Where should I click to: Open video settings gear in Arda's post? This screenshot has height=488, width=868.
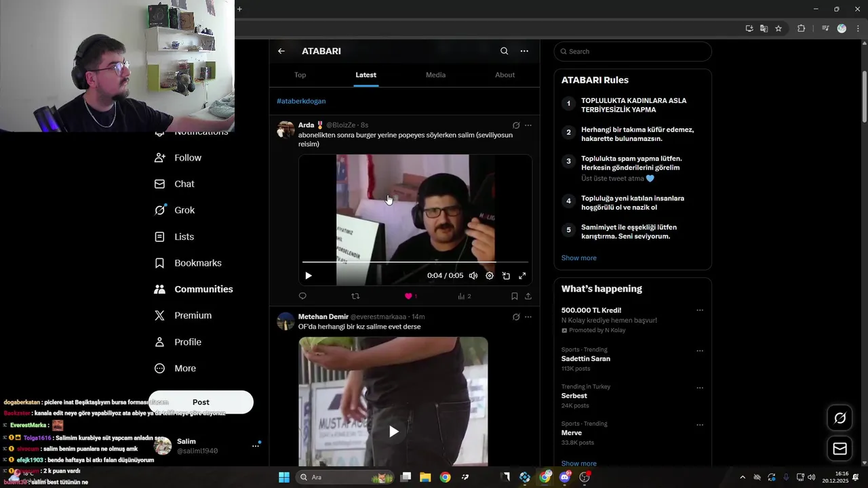pyautogui.click(x=490, y=276)
